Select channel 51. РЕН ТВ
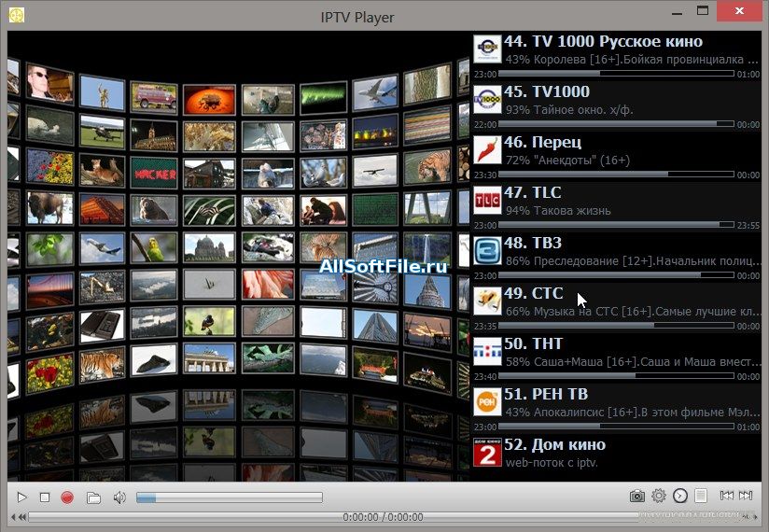Viewport: 769px width, 532px height. (617, 409)
